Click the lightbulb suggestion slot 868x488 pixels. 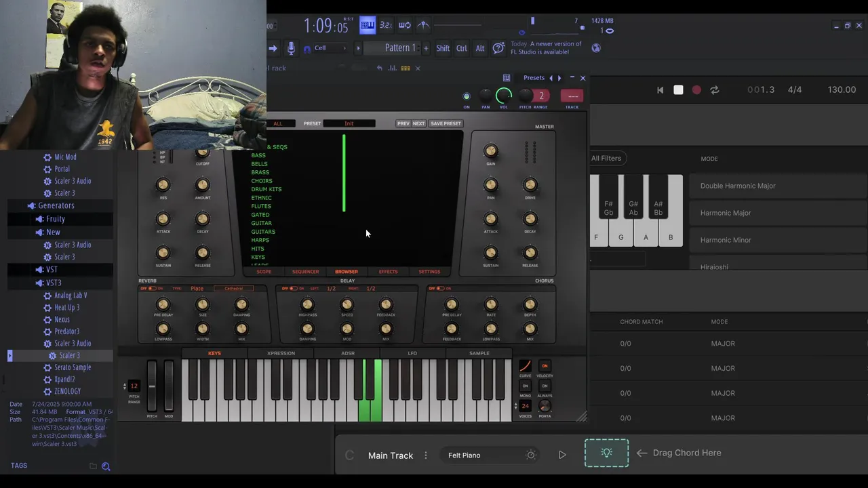(x=607, y=453)
